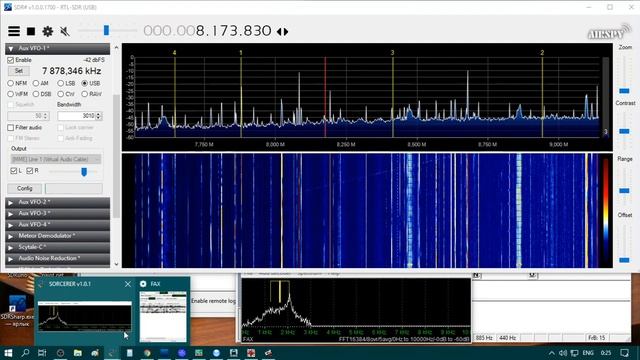640x360 pixels.
Task: Adjust the Offset slider
Action: [x=624, y=260]
